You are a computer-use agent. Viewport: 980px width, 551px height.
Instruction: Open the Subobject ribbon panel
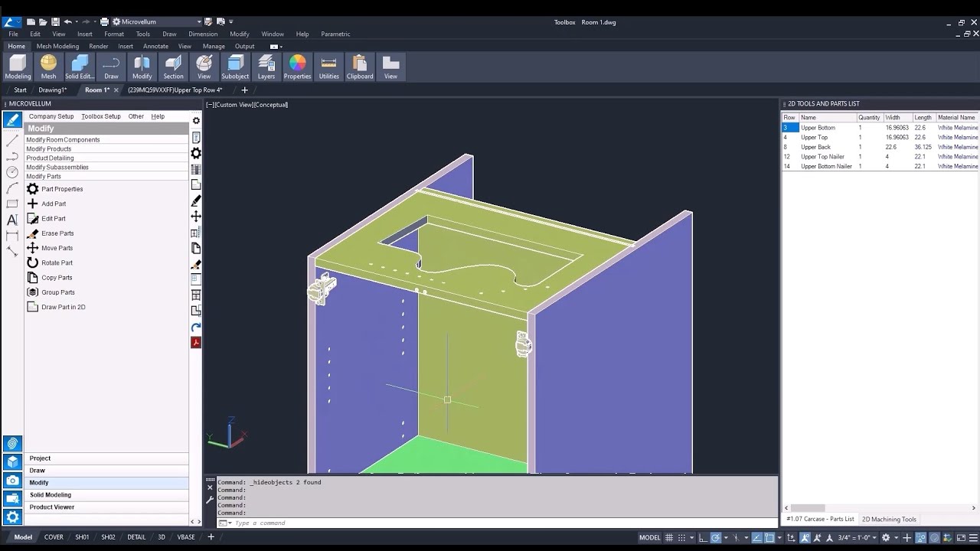235,67
